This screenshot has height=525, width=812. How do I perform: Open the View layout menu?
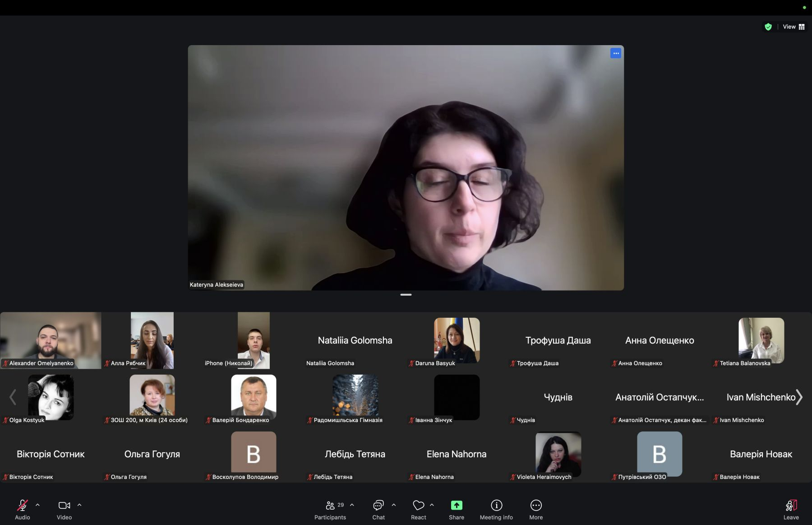tap(794, 27)
